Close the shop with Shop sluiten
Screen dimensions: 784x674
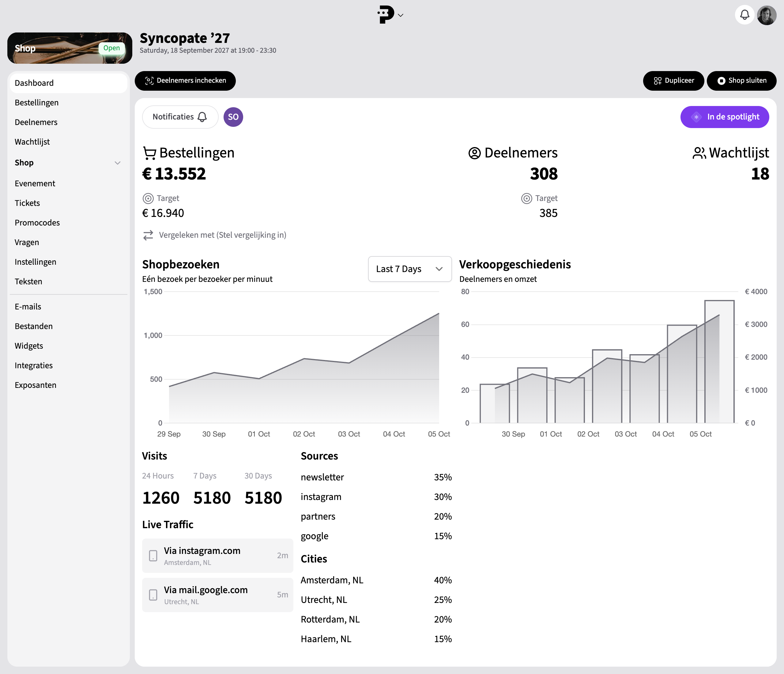tap(742, 81)
